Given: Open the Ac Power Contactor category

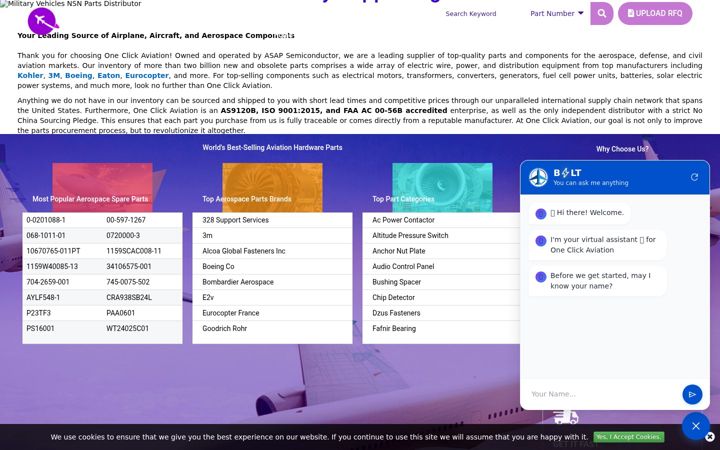Looking at the screenshot, I should click(x=403, y=220).
